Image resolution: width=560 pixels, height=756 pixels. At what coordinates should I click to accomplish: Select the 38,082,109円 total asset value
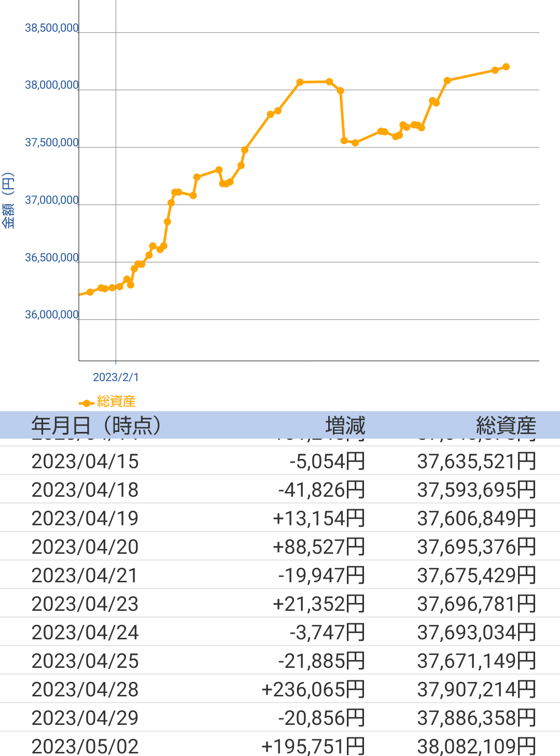pyautogui.click(x=476, y=747)
